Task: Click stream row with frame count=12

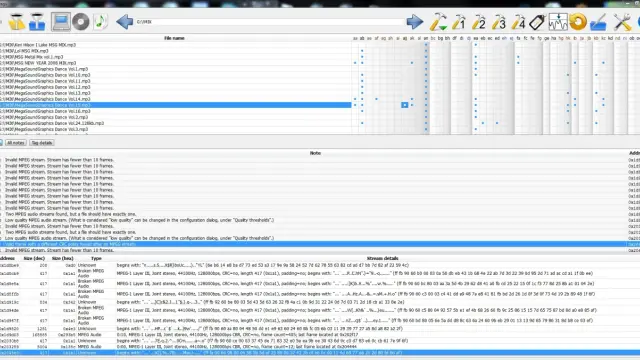Action: (320, 347)
